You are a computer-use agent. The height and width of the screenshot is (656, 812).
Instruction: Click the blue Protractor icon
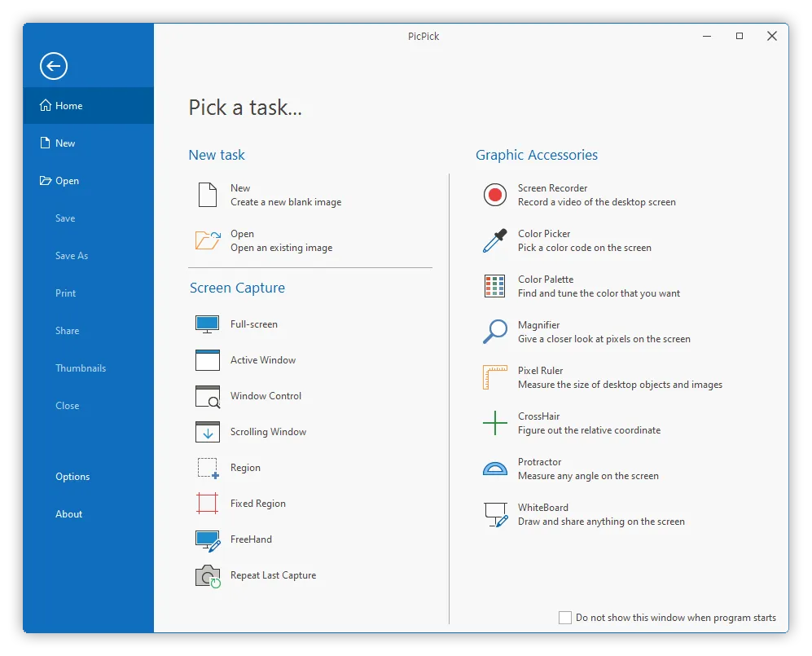pos(495,469)
